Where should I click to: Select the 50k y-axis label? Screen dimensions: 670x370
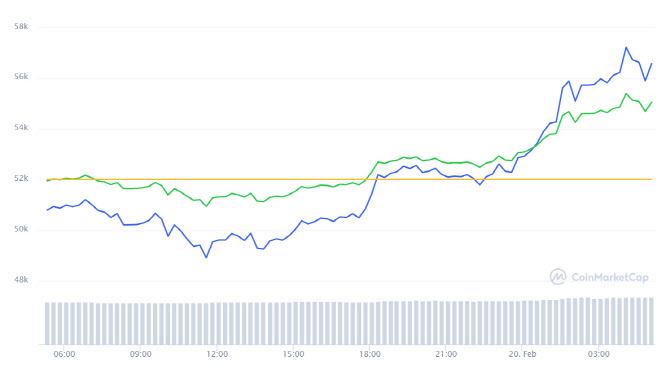point(21,229)
